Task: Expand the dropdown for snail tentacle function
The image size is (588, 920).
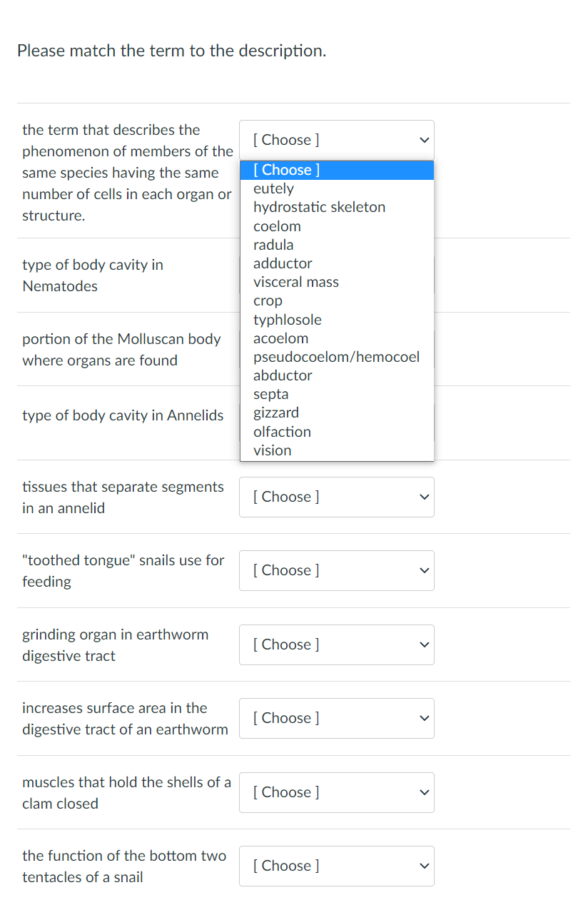Action: [336, 866]
